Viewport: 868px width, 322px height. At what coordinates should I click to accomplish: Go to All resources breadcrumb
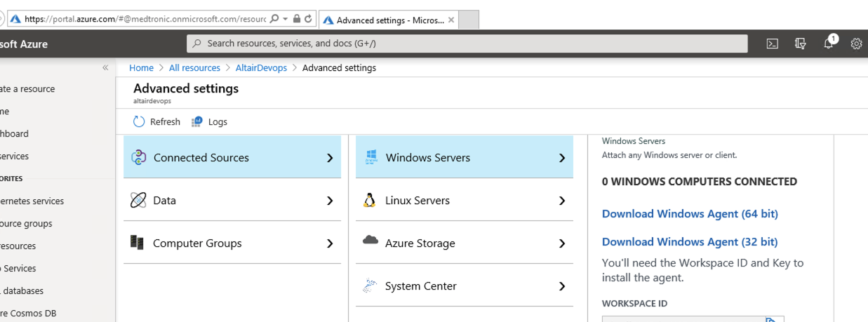pyautogui.click(x=194, y=68)
